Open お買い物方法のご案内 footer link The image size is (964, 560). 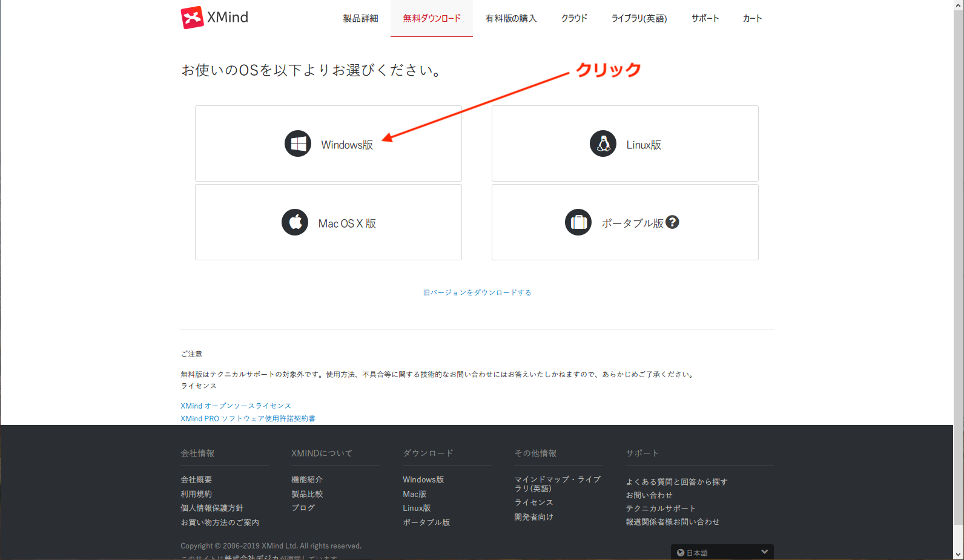click(220, 522)
